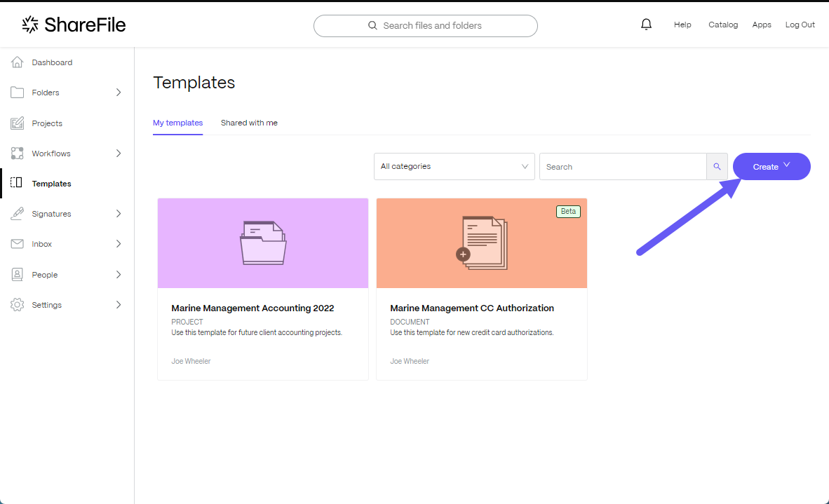This screenshot has width=829, height=504.
Task: Open Marine Management CC Authorization title
Action: pos(472,308)
